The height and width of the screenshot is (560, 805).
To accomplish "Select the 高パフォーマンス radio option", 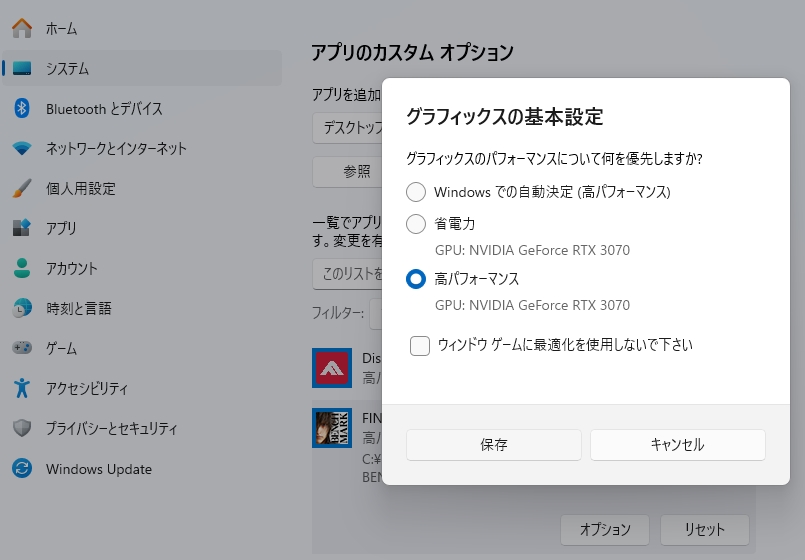I will tap(416, 279).
